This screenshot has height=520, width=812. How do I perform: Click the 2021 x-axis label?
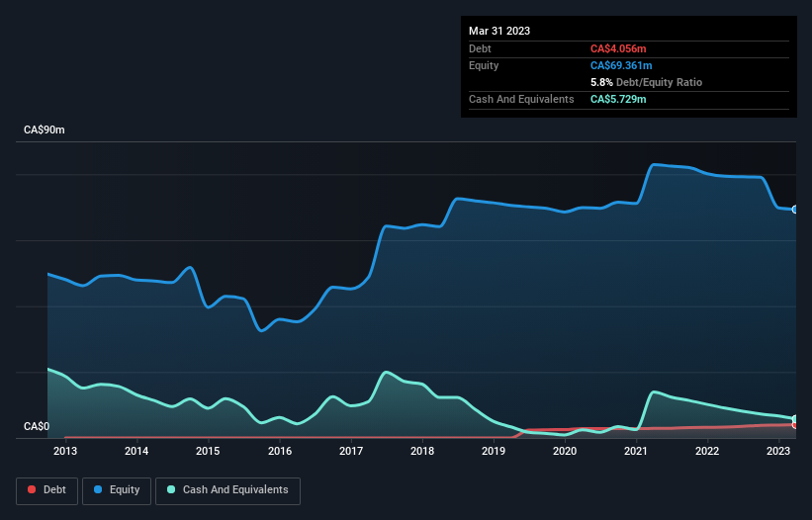(x=635, y=451)
